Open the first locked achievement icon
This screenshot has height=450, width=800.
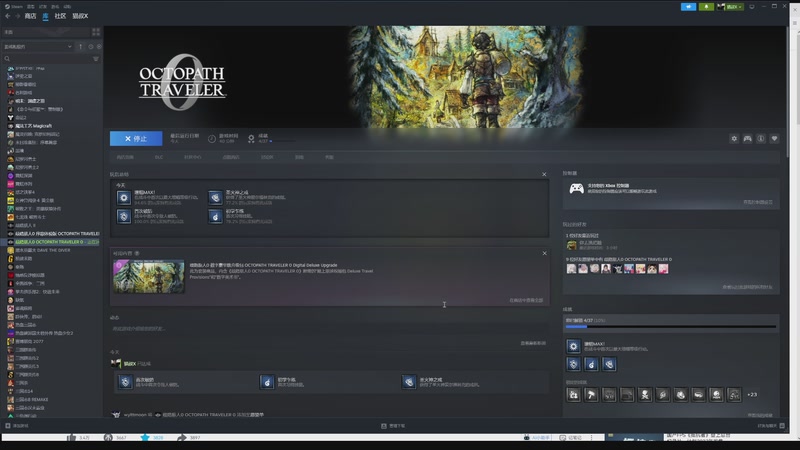click(573, 394)
